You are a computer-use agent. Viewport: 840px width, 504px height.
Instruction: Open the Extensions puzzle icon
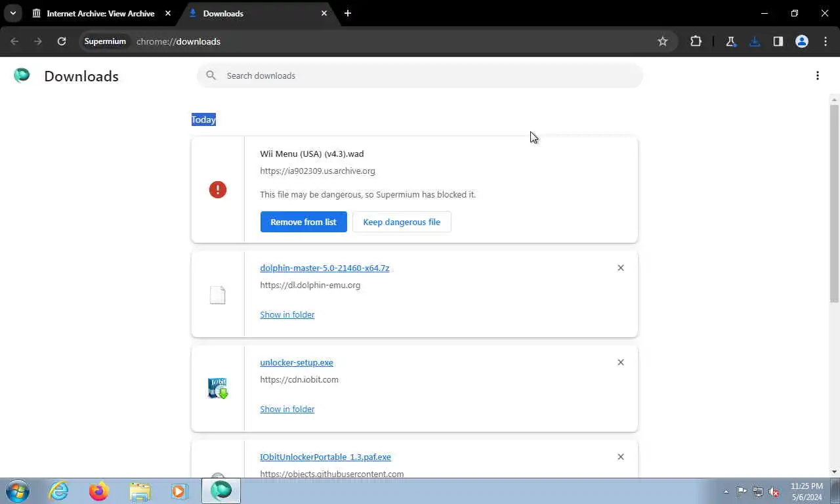[x=696, y=41]
